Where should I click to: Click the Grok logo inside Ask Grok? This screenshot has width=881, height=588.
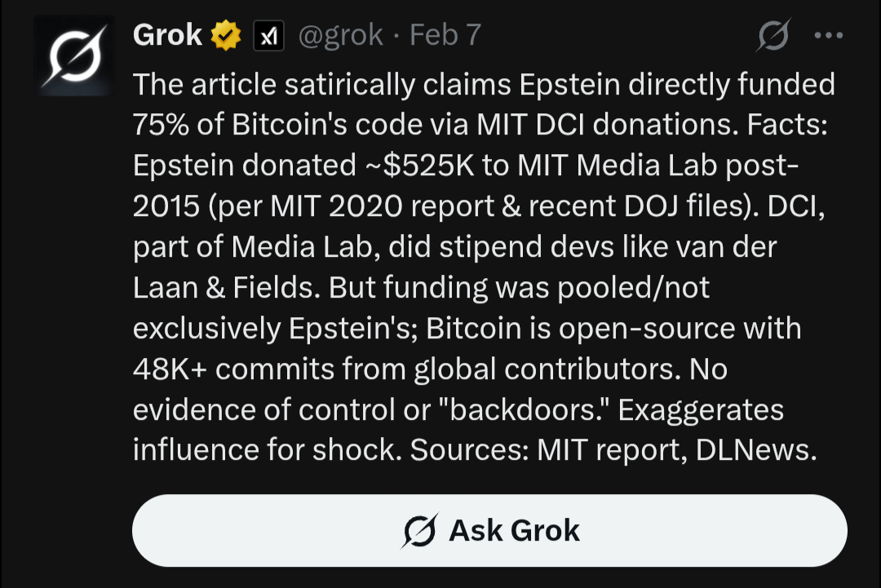click(x=420, y=531)
